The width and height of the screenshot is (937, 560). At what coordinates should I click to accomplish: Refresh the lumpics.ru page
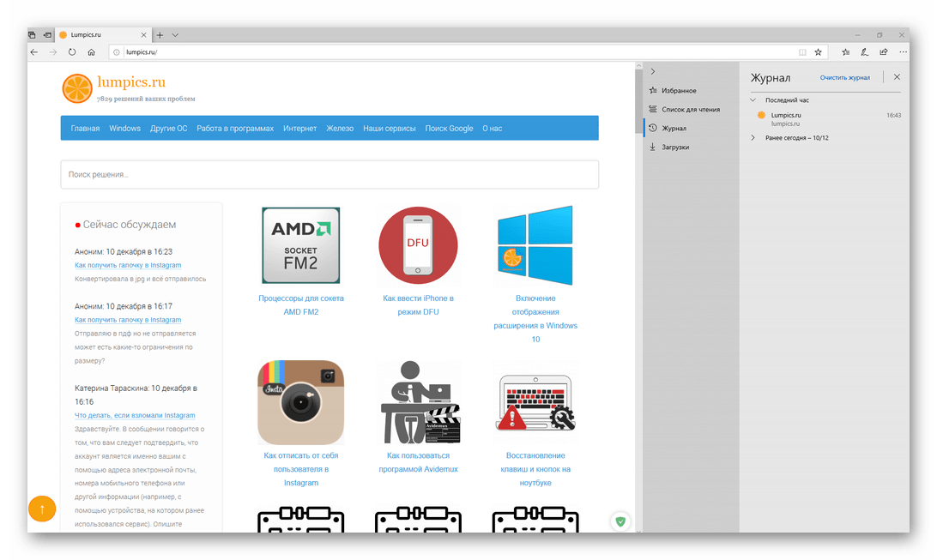coord(72,52)
